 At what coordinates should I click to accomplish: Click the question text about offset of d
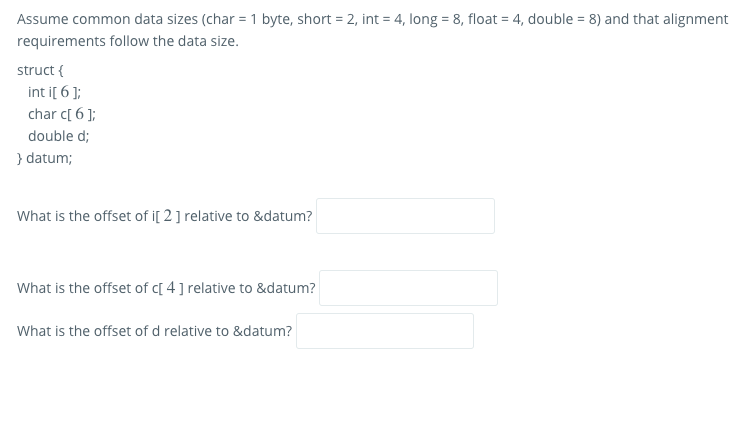pyautogui.click(x=154, y=331)
